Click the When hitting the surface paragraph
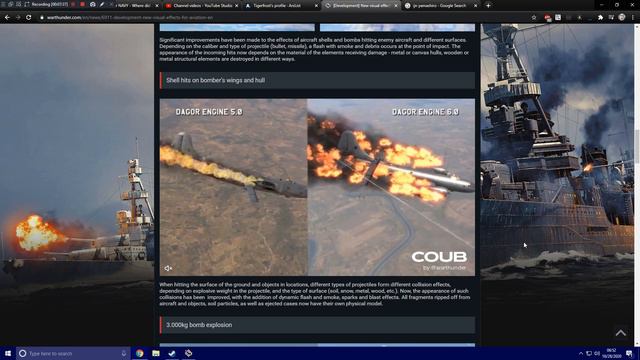 coord(315,294)
